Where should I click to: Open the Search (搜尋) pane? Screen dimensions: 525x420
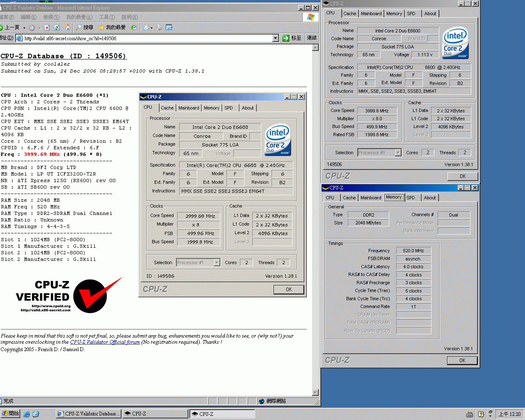[85, 27]
